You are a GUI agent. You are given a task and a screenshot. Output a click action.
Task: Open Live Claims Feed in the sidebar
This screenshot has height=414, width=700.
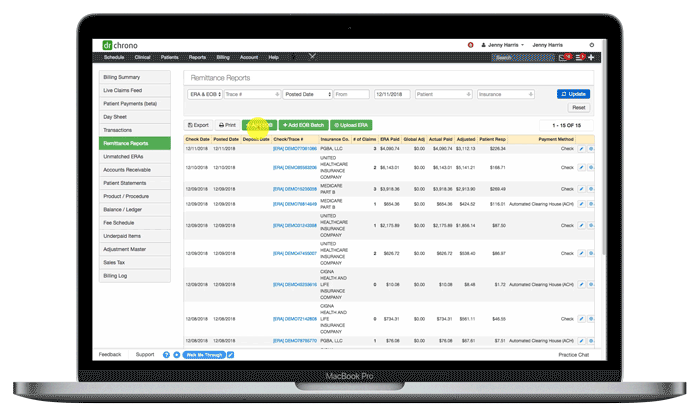(x=134, y=90)
